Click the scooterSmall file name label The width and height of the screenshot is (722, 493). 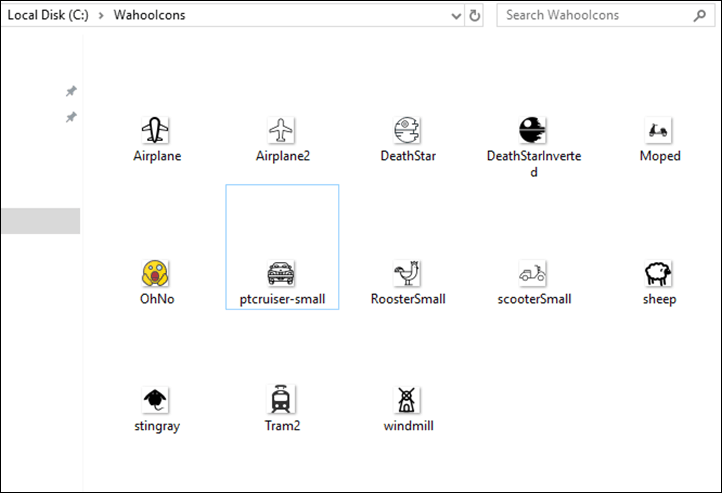[534, 299]
